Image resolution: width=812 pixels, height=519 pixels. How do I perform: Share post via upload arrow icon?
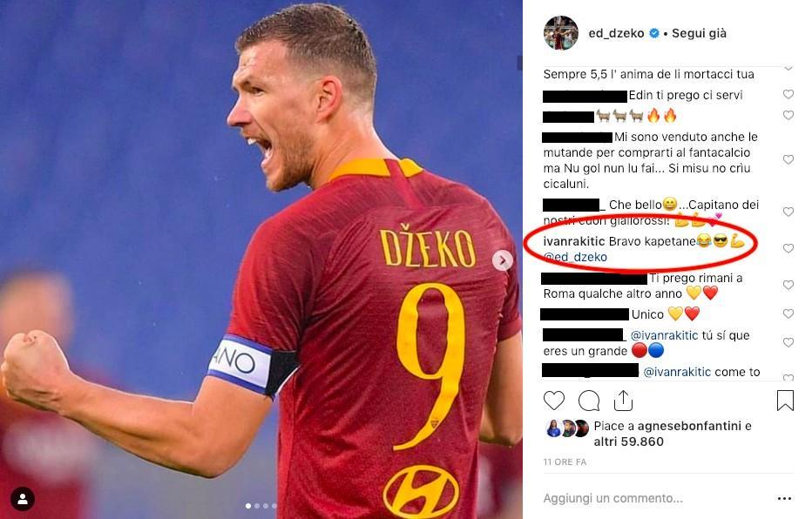point(623,401)
